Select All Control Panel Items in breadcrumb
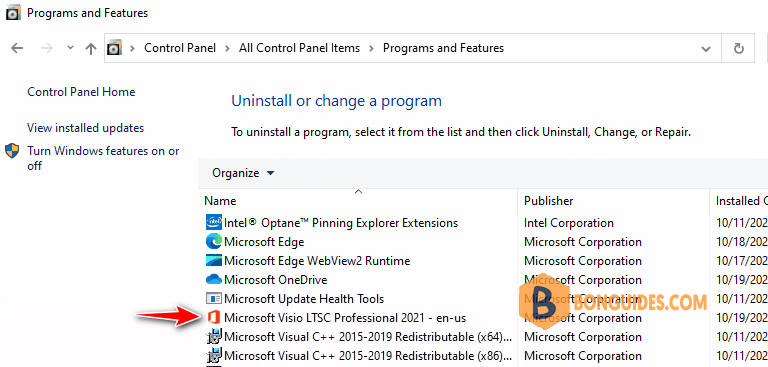Image resolution: width=768 pixels, height=367 pixels. click(x=299, y=48)
